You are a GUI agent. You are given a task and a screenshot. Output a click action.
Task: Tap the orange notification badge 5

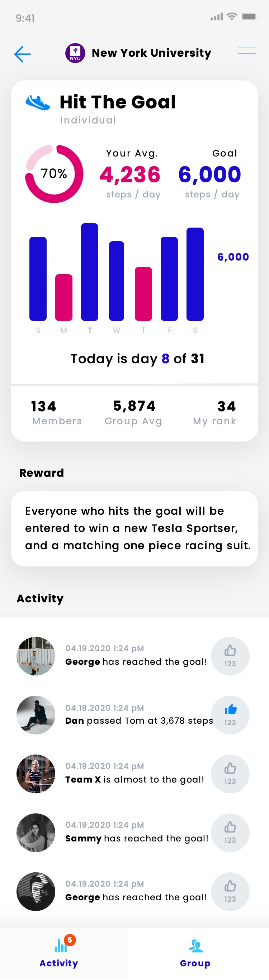click(x=70, y=940)
